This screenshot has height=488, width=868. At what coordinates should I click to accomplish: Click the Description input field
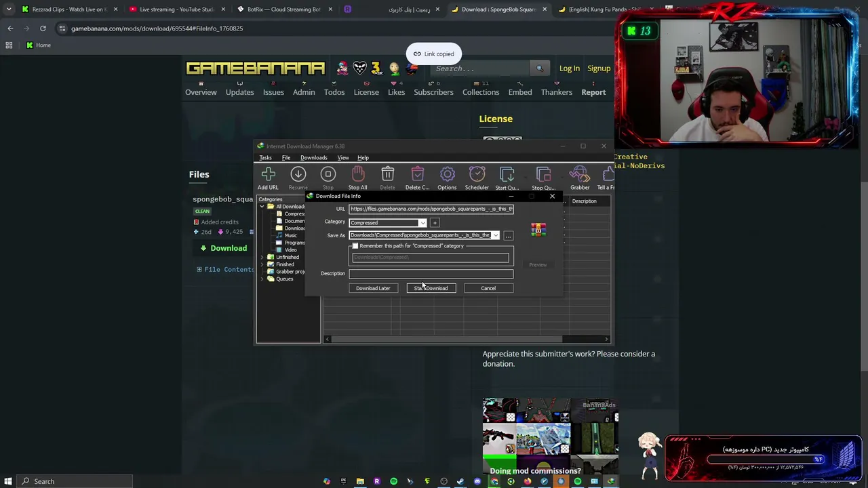[x=431, y=274]
